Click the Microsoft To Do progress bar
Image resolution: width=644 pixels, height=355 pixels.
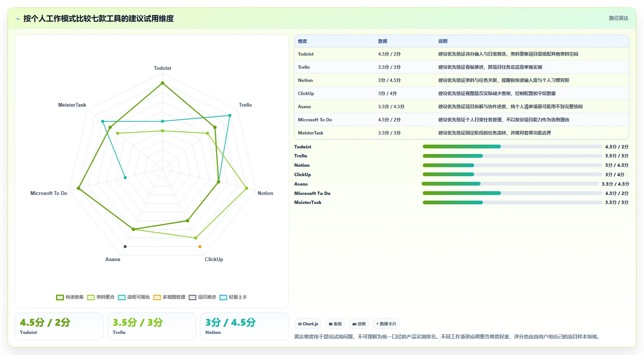pyautogui.click(x=512, y=193)
